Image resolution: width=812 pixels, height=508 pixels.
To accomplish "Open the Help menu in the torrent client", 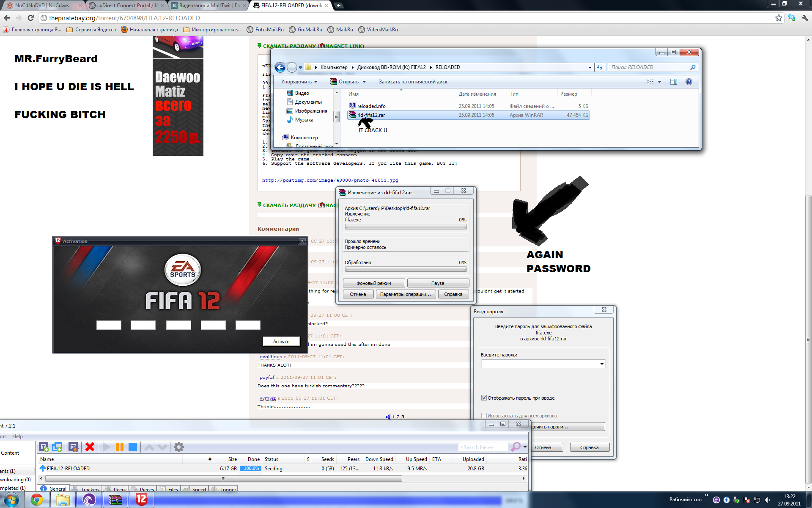I will pos(17,436).
